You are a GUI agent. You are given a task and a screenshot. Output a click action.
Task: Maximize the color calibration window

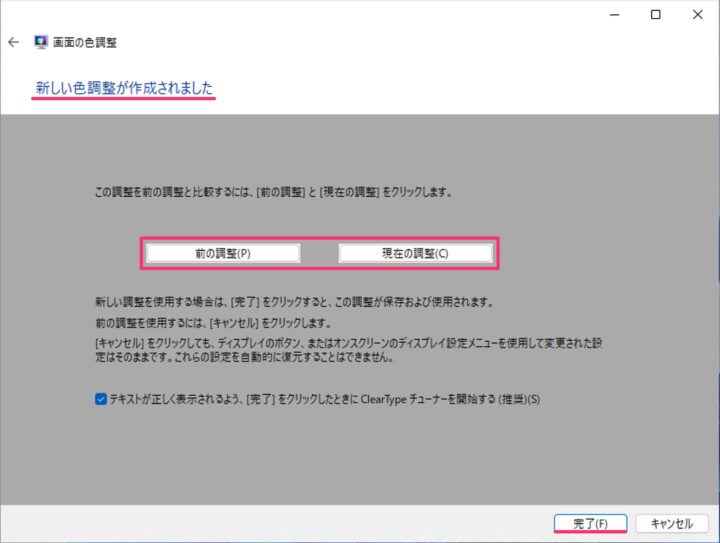click(x=656, y=15)
